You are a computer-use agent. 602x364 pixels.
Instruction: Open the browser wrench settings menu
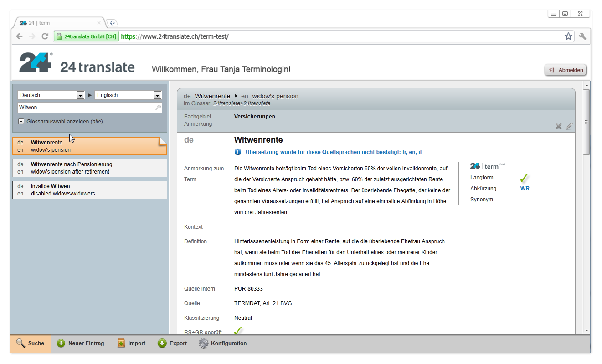pyautogui.click(x=582, y=36)
